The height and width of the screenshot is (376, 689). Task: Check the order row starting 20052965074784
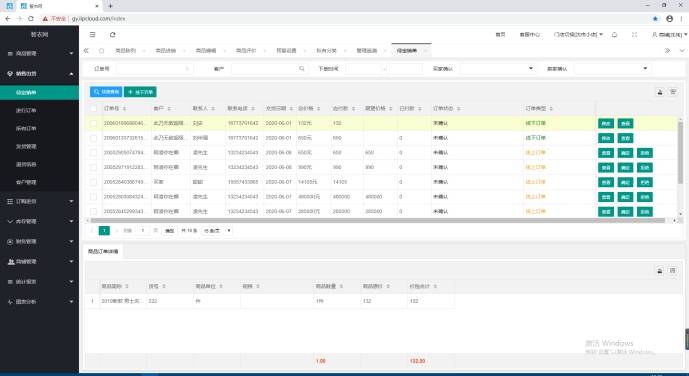tap(93, 153)
